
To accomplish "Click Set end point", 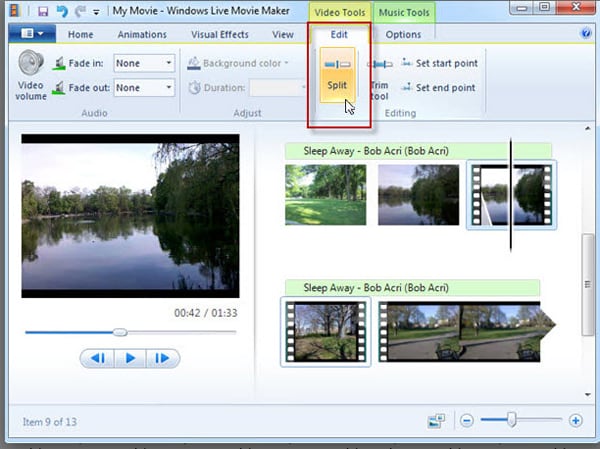I will click(x=438, y=88).
